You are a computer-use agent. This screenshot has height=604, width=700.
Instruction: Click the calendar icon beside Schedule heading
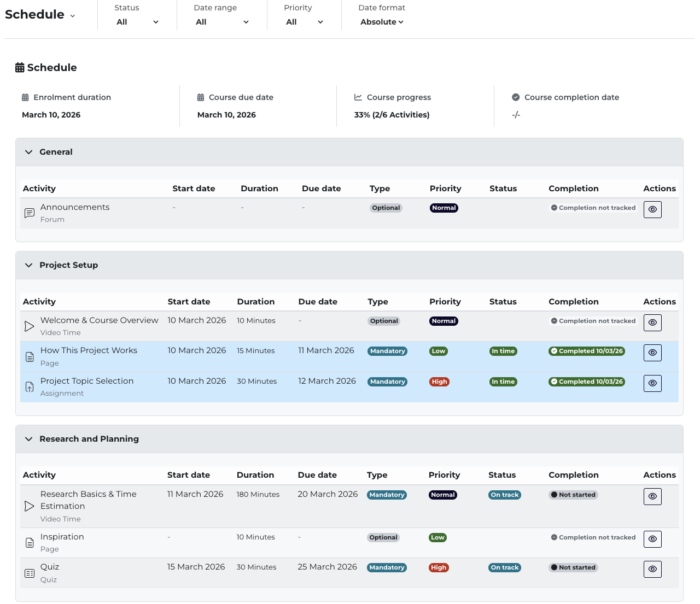(x=20, y=68)
